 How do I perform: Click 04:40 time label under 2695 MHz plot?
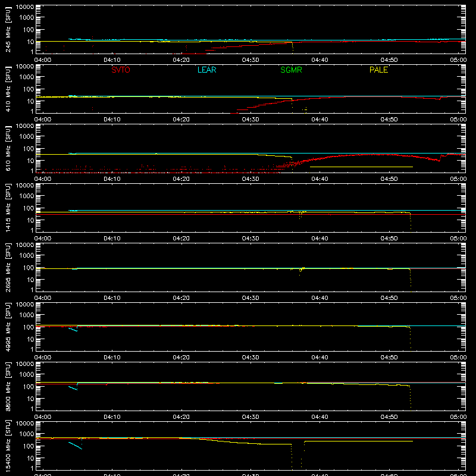320,298
